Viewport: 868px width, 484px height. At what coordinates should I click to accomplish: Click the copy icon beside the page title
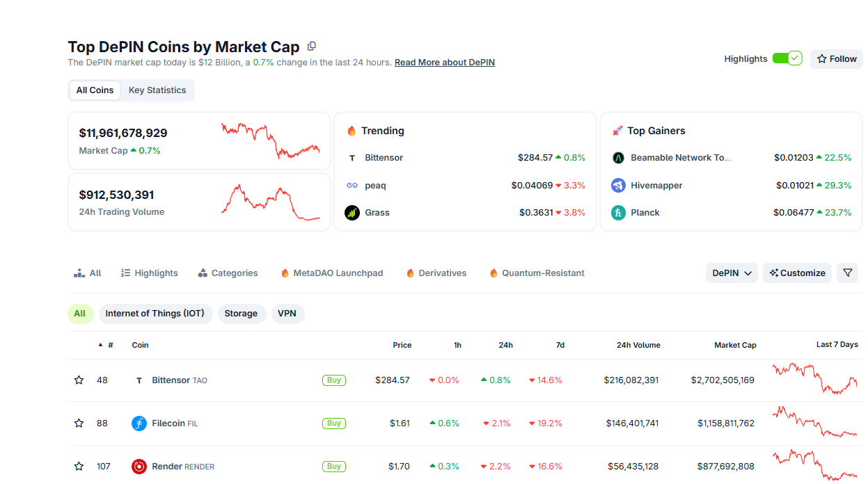point(312,47)
